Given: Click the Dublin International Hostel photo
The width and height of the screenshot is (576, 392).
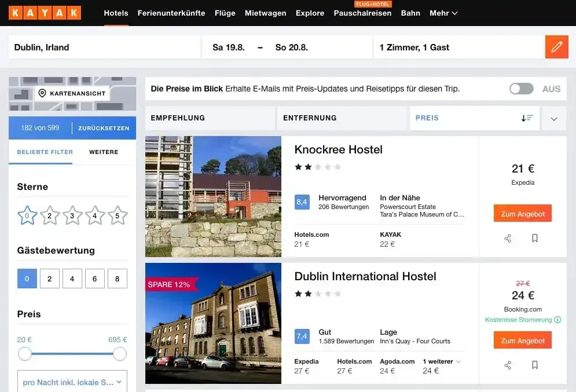Looking at the screenshot, I should coord(213,323).
